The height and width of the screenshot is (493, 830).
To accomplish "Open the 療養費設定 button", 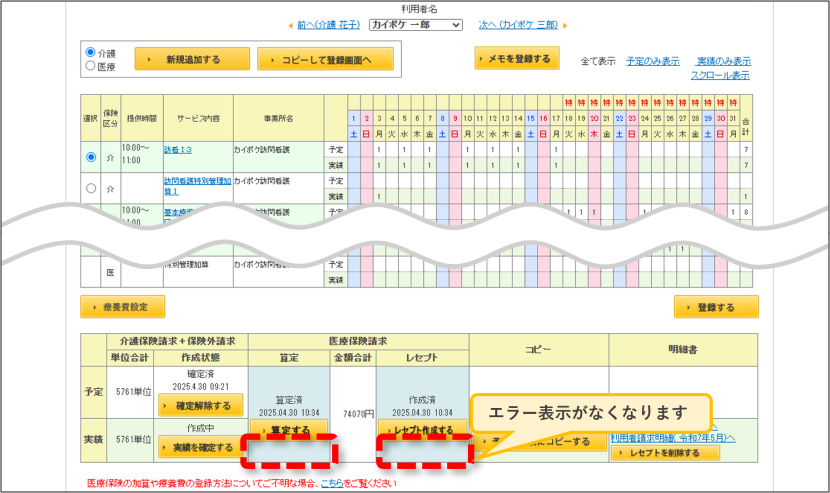I will point(123,307).
